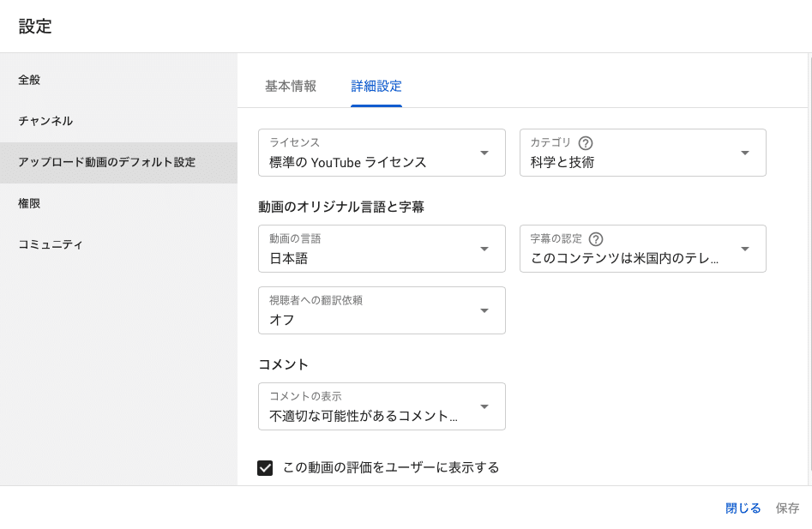Expand the 動画の言語 dropdown

[382, 249]
